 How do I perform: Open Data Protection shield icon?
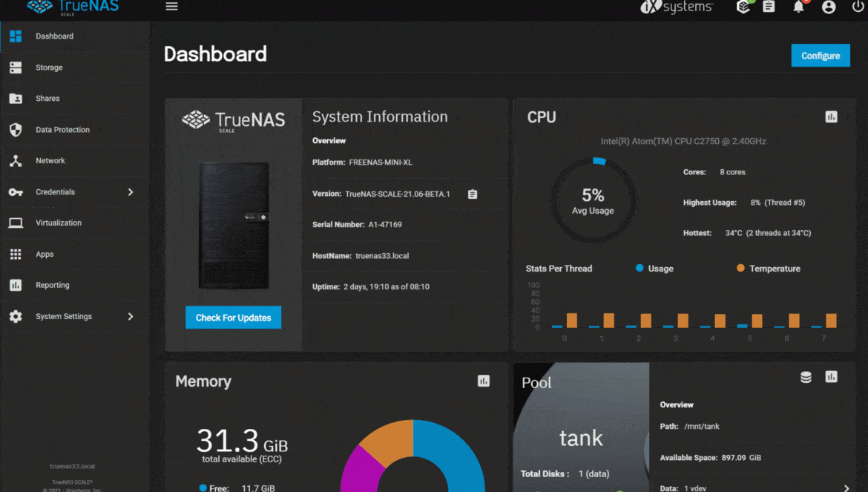point(16,130)
